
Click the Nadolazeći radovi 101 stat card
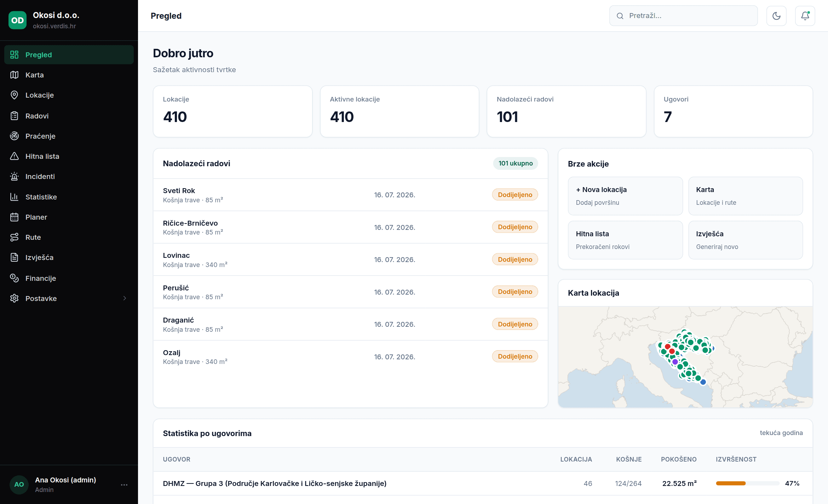click(x=567, y=111)
